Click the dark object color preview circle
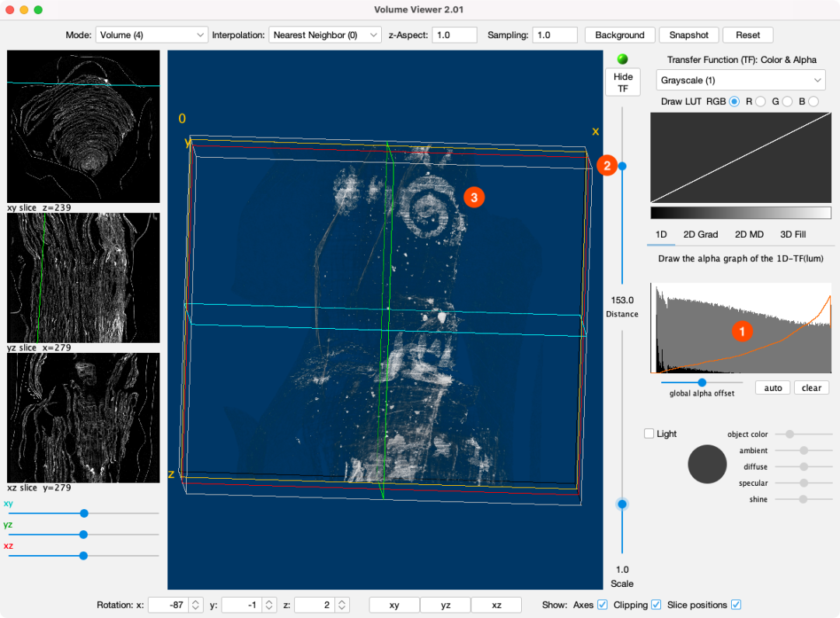The height and width of the screenshot is (618, 840). pos(707,463)
